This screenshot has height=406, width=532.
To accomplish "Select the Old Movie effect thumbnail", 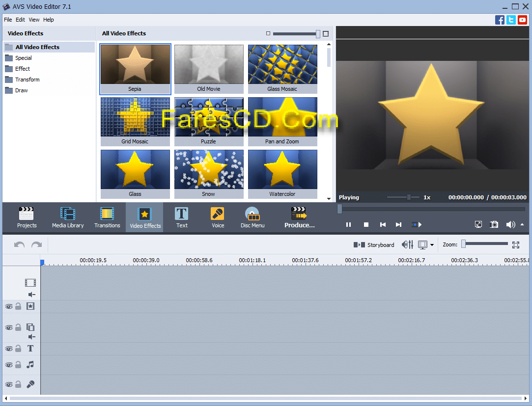I will (209, 69).
